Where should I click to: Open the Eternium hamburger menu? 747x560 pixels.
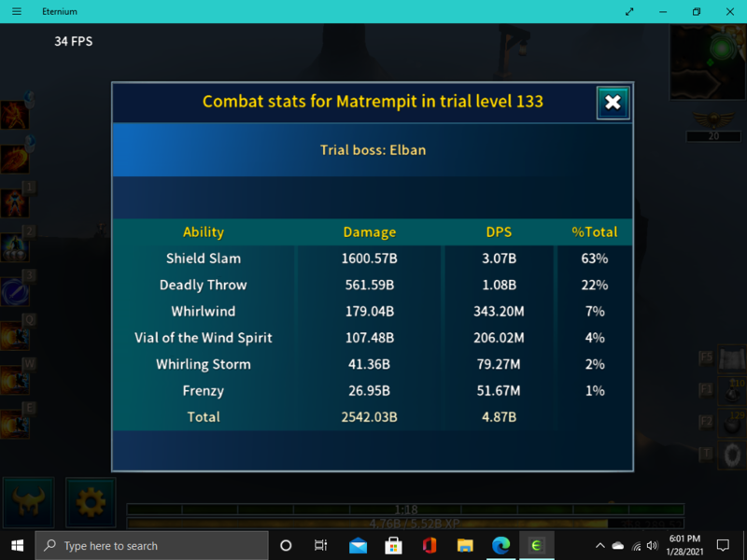pos(16,11)
